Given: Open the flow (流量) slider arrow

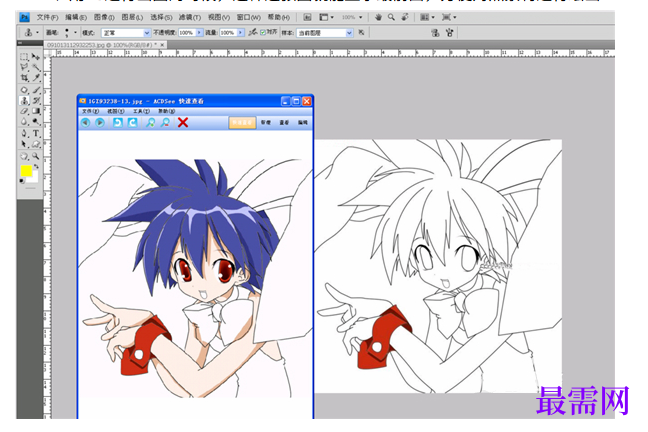Looking at the screenshot, I should coord(240,32).
